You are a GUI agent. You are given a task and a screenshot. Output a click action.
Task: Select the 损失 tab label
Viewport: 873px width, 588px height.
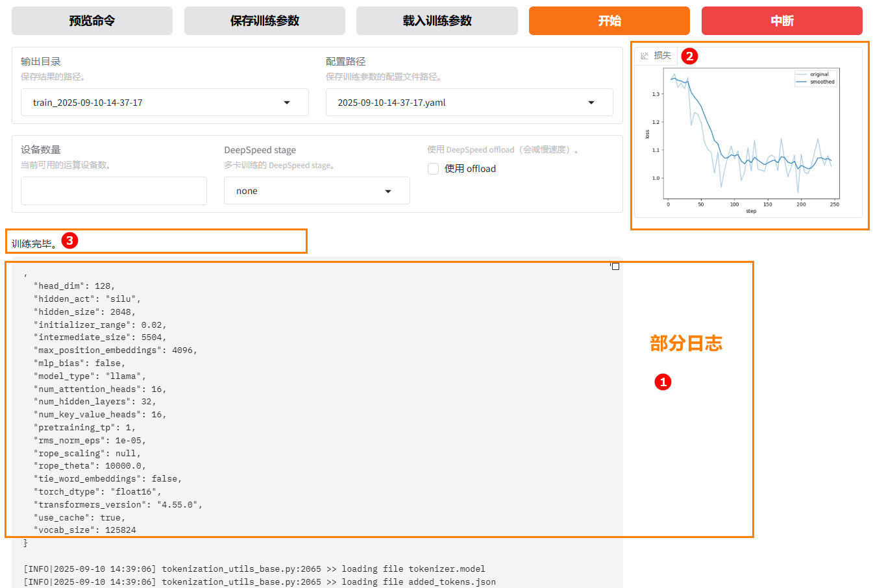pyautogui.click(x=662, y=56)
